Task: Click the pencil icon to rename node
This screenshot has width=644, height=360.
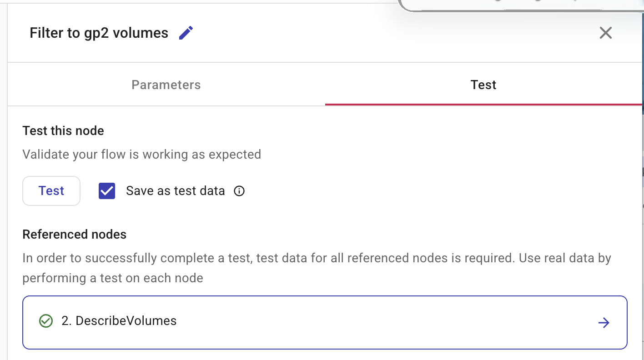Action: (x=186, y=33)
